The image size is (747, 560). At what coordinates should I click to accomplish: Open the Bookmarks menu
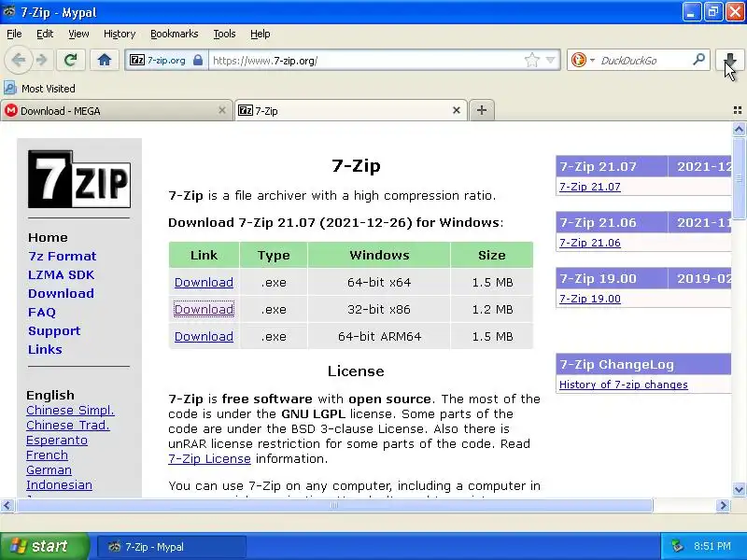[175, 34]
